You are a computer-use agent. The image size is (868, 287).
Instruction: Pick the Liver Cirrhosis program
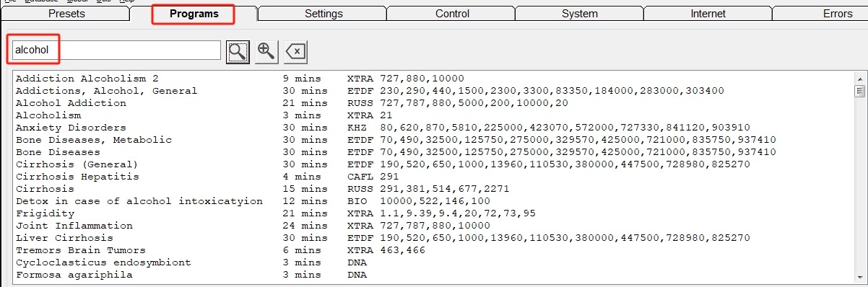433,238
